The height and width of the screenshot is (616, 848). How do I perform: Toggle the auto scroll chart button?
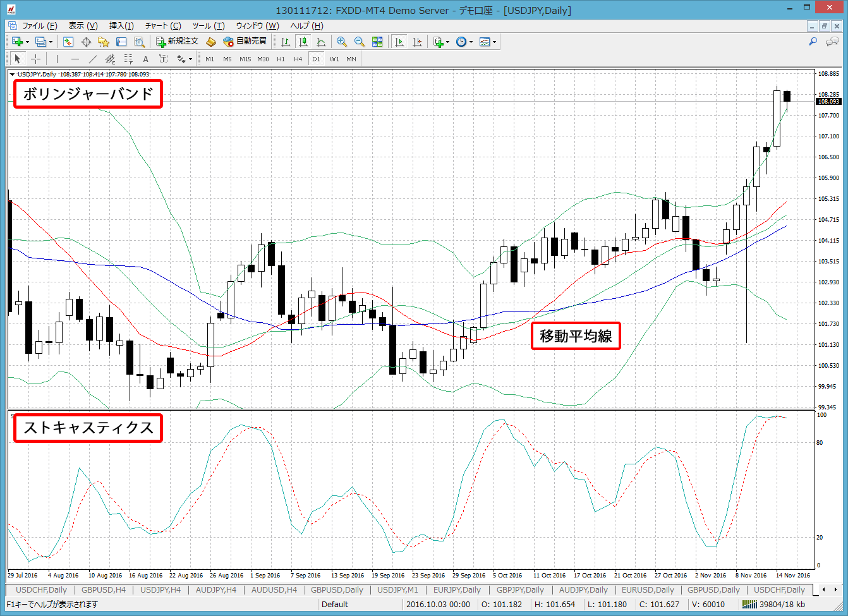[399, 42]
